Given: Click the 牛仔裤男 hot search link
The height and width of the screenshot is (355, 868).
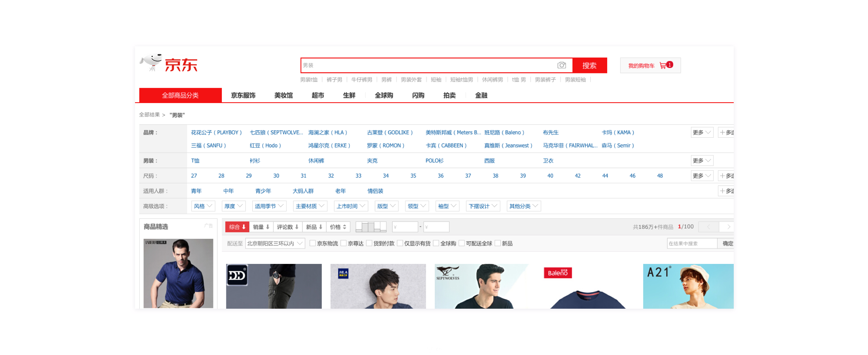Looking at the screenshot, I should tap(362, 79).
